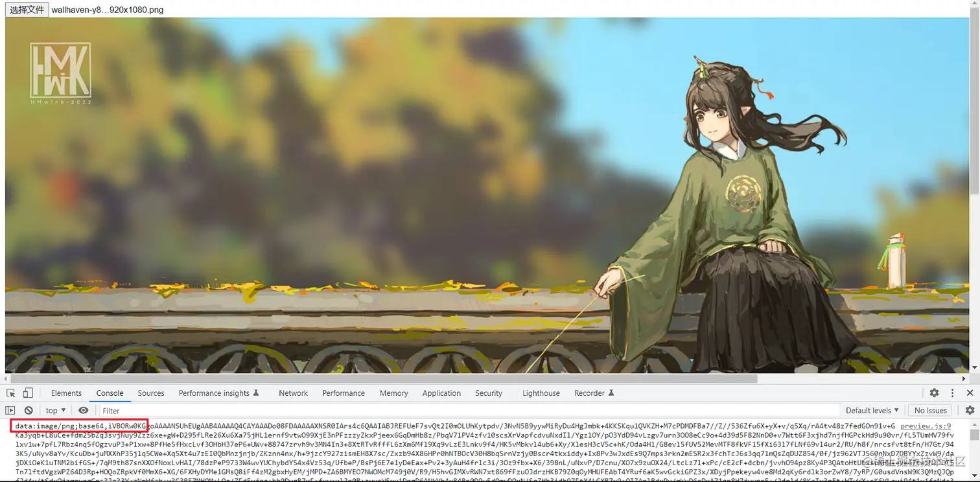The height and width of the screenshot is (482, 980).
Task: Open the Lighthouse tab
Action: pos(541,393)
